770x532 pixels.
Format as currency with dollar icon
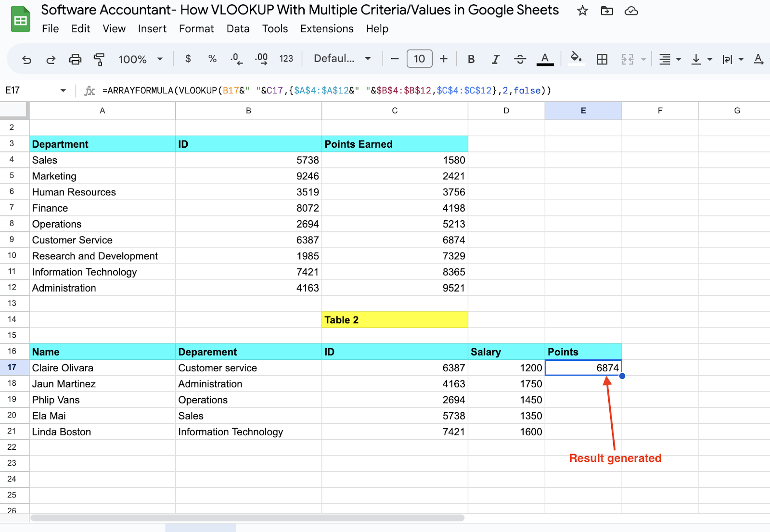[x=188, y=59]
